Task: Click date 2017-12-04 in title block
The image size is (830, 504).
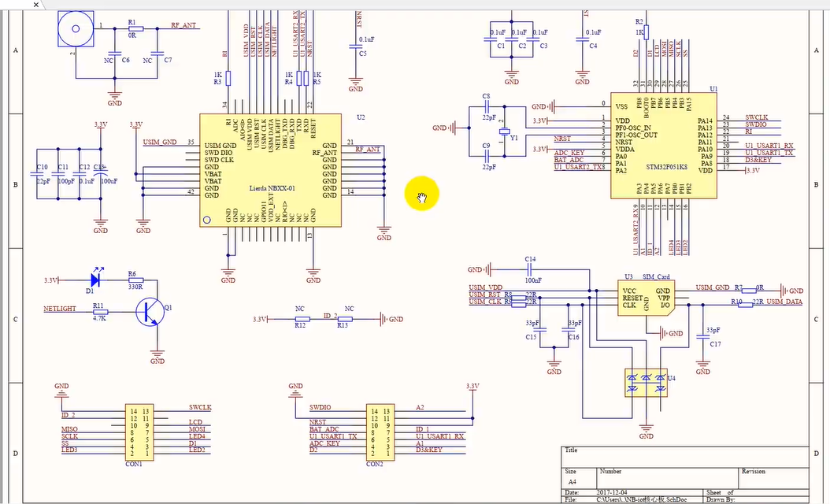Action: [x=612, y=492]
